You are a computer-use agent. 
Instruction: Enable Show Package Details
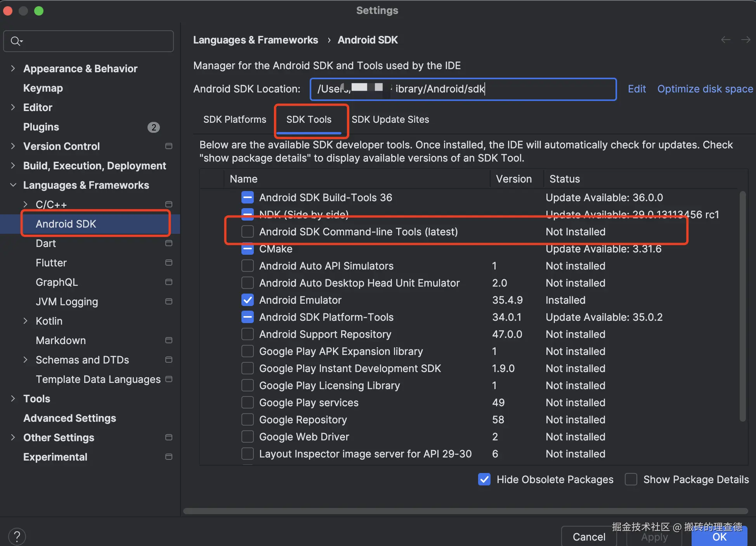631,479
